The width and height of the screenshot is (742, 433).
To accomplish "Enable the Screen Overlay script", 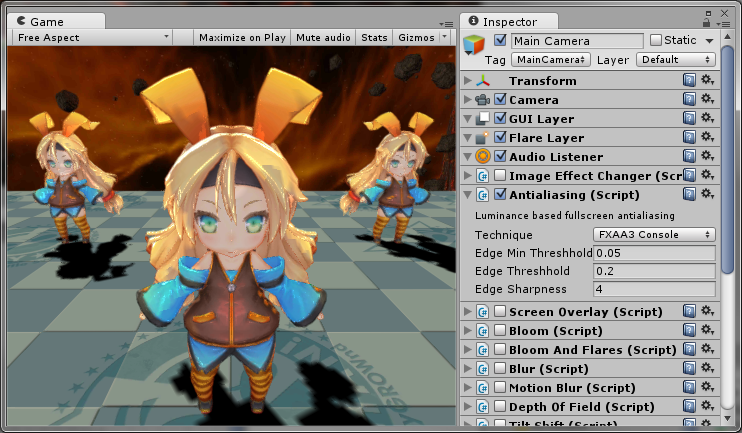I will click(500, 311).
